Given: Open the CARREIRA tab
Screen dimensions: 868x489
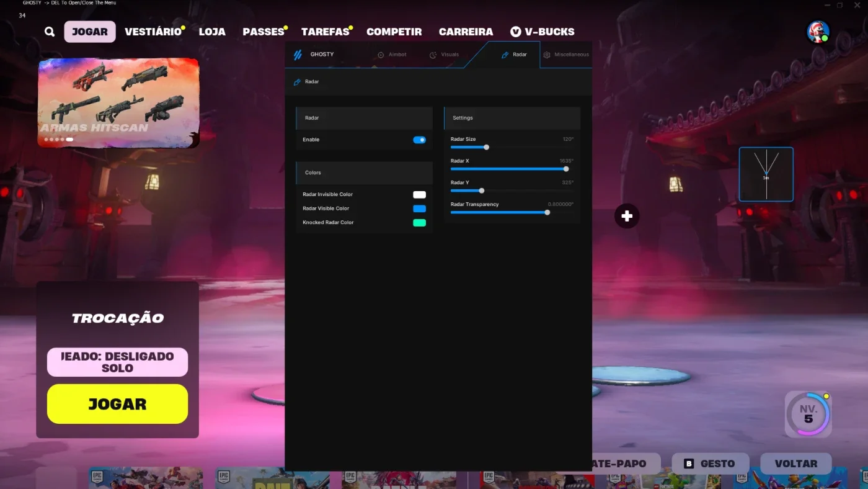Looking at the screenshot, I should tap(466, 32).
